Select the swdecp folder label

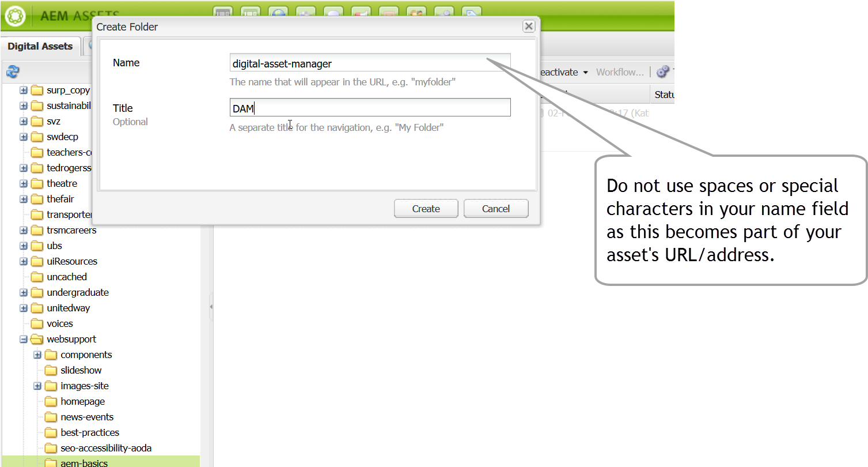point(62,137)
